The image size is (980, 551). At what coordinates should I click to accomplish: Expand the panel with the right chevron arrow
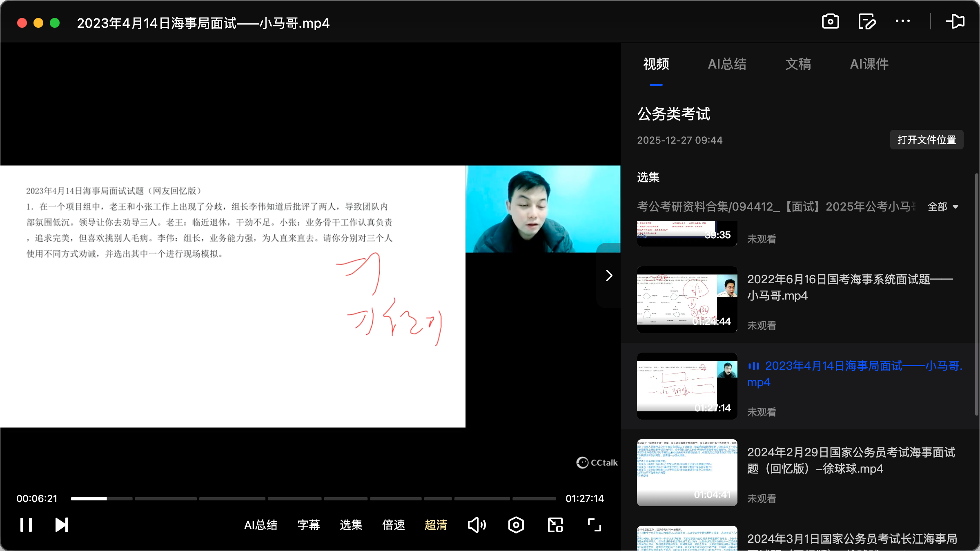point(608,275)
